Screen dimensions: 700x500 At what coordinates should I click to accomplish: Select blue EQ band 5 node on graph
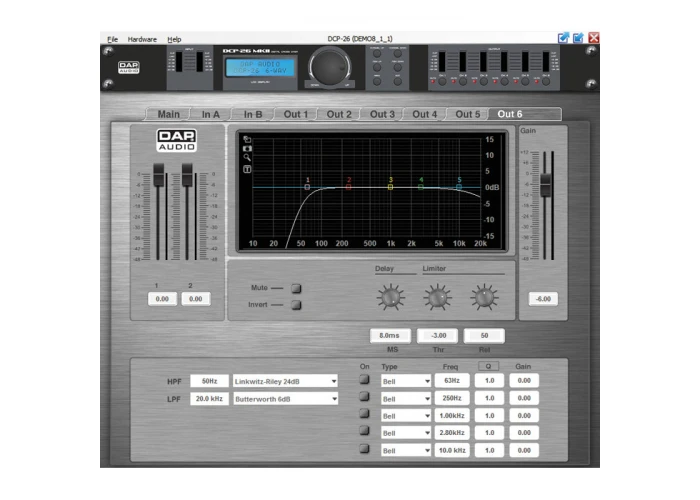point(459,187)
